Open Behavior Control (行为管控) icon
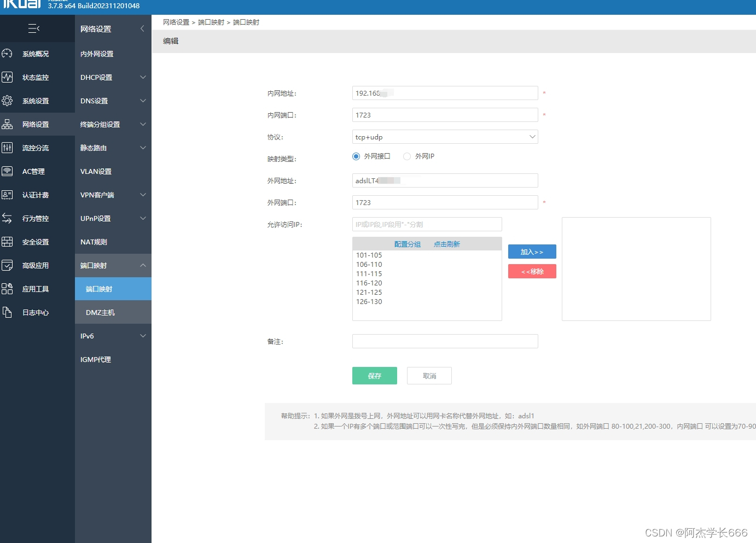756x543 pixels. [7, 218]
